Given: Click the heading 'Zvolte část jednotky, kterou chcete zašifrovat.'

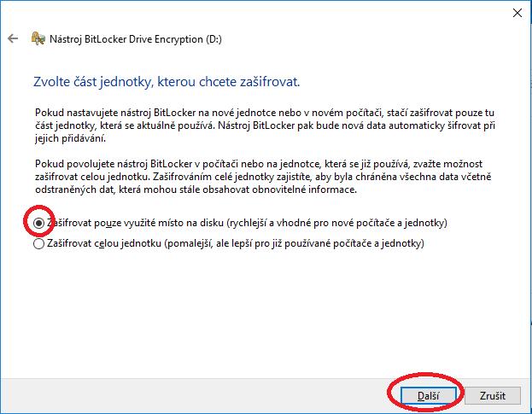Looking at the screenshot, I should [167, 82].
